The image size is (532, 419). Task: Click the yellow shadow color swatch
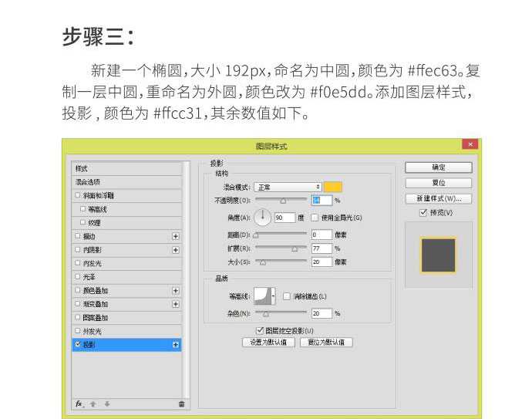coord(333,187)
